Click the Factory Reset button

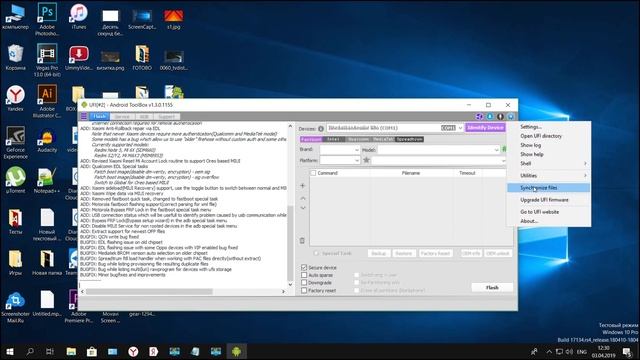[435, 253]
